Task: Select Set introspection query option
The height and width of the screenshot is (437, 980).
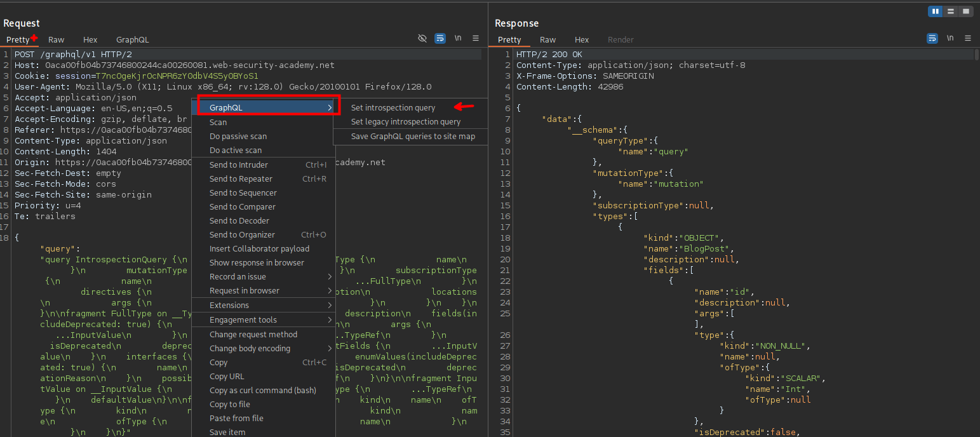Action: click(393, 108)
